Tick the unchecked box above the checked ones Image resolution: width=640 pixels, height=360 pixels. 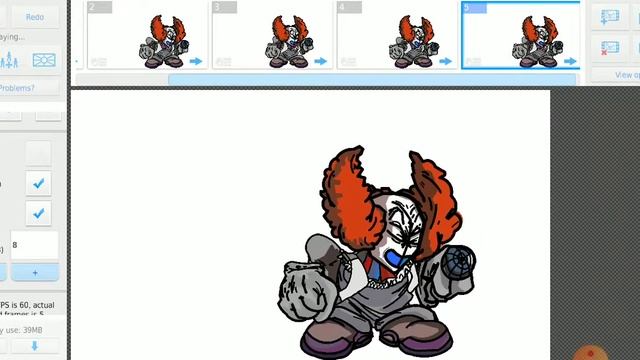pos(38,153)
